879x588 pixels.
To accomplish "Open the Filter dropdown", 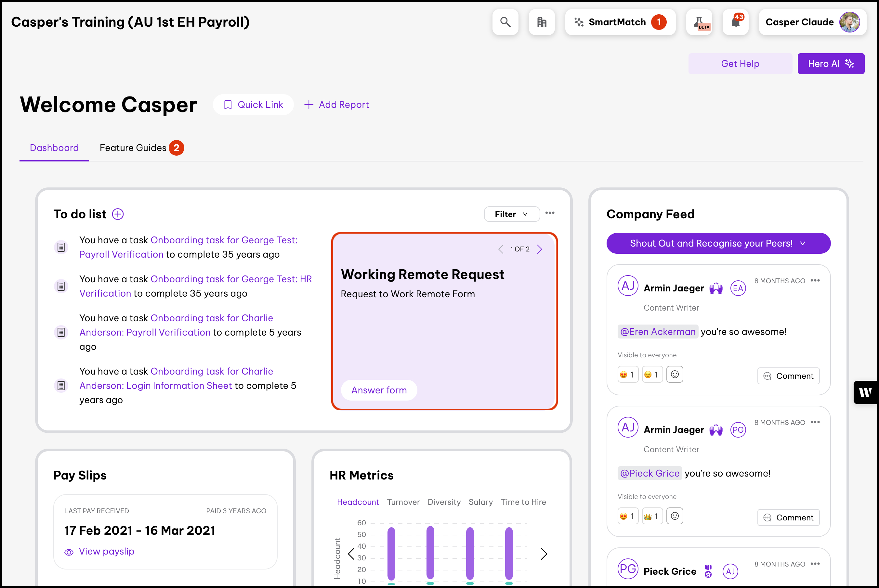I will (x=511, y=214).
